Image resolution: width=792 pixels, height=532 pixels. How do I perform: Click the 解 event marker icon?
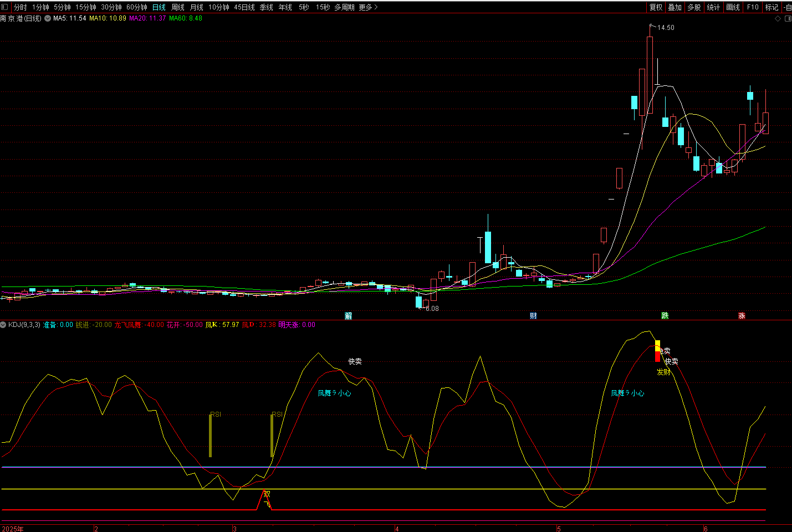[349, 316]
